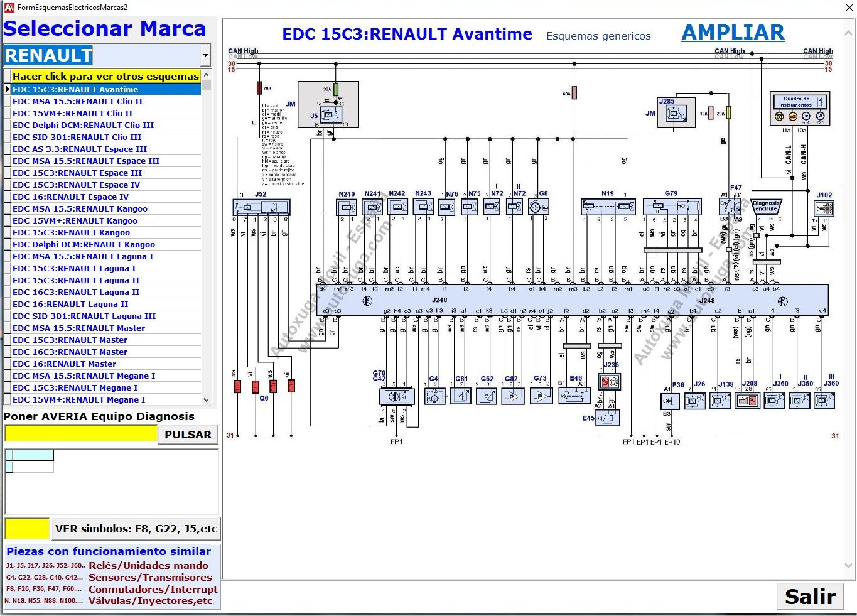Viewport: 857px width, 616px height.
Task: Select EDC 15C3:RENAULT Espace IV
Action: 106,185
